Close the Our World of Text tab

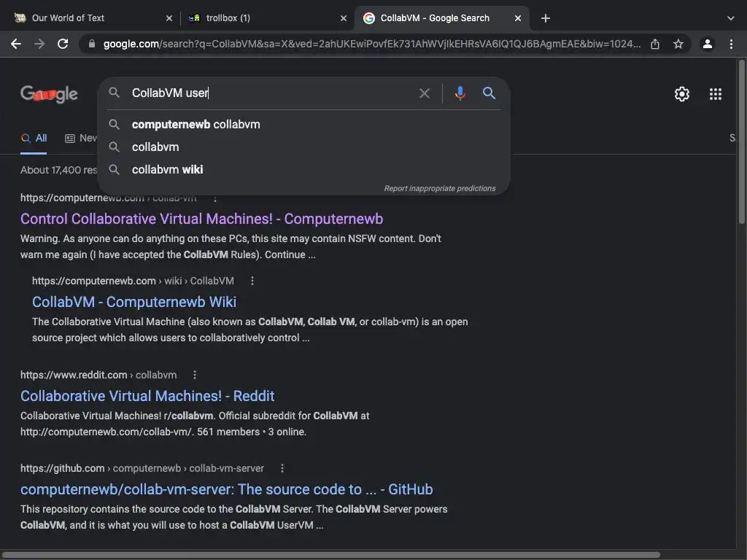pos(169,18)
